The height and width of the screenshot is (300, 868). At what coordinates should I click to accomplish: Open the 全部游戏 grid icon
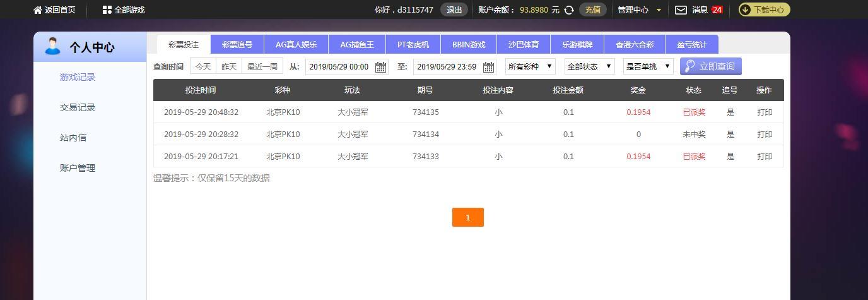point(107,9)
